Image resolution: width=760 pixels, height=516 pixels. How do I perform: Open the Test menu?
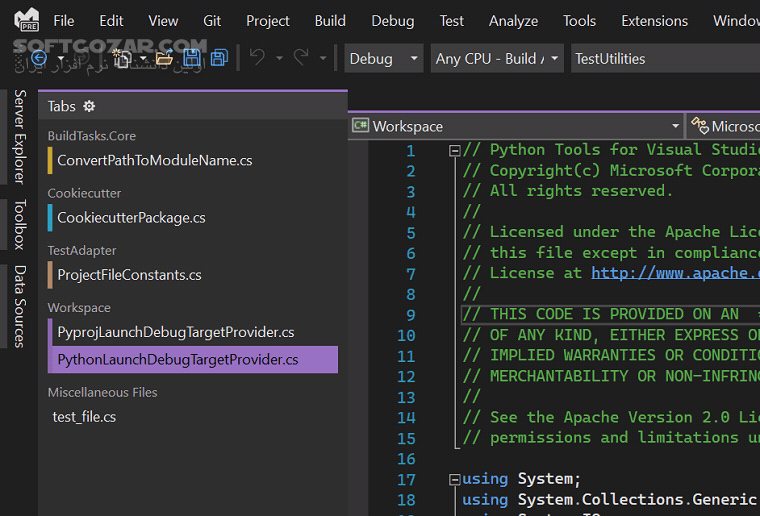(451, 21)
